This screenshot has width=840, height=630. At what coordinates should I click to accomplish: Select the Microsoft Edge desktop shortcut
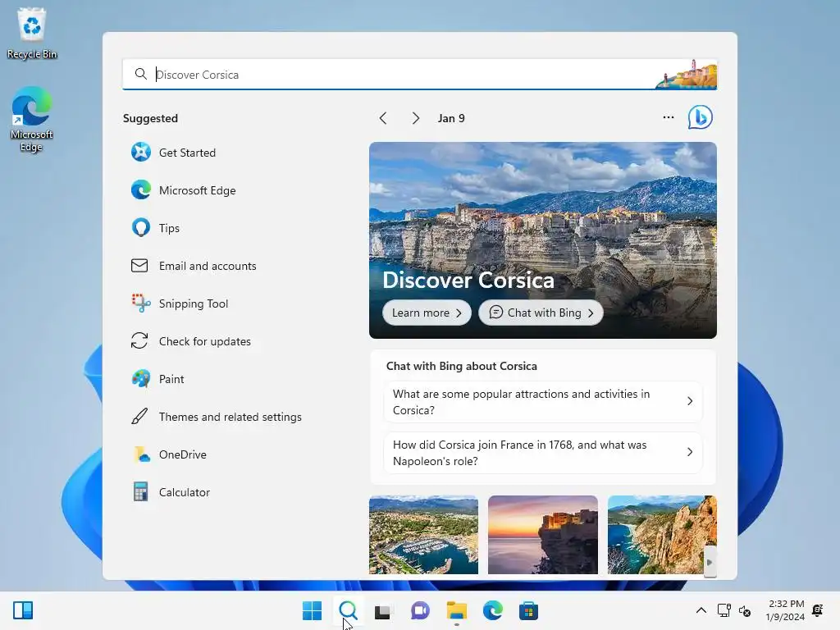pos(32,119)
